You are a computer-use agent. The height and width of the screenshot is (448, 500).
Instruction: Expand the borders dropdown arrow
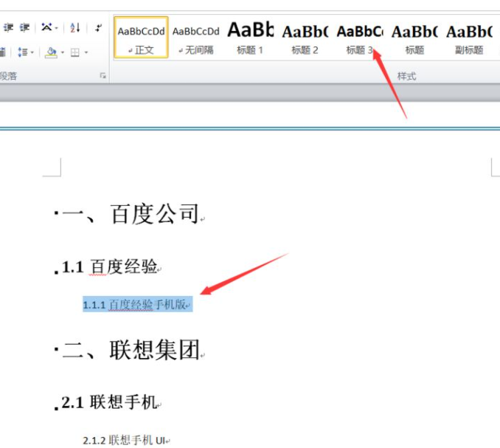(x=86, y=52)
